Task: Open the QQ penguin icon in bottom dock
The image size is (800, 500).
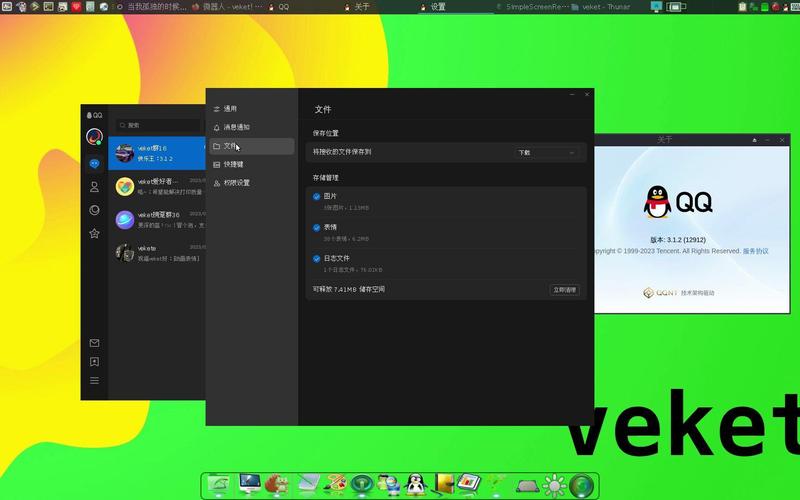Action: (x=416, y=484)
